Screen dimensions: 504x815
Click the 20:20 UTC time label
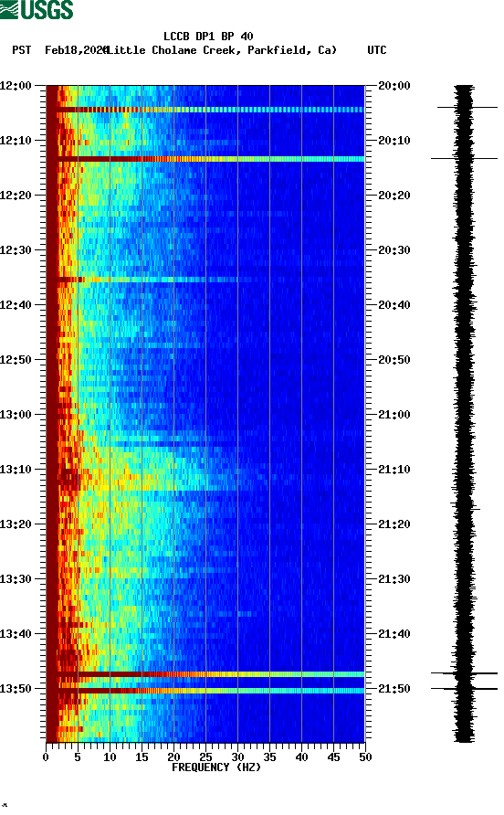pos(394,196)
